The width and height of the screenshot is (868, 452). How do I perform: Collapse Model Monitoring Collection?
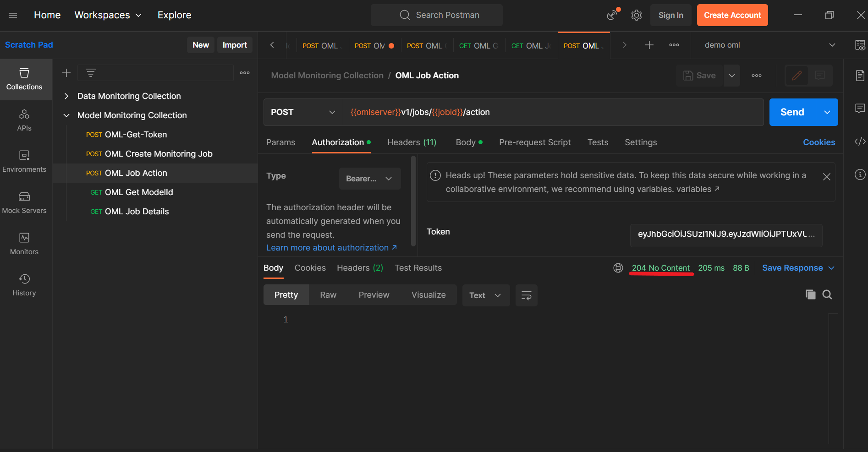coord(66,115)
